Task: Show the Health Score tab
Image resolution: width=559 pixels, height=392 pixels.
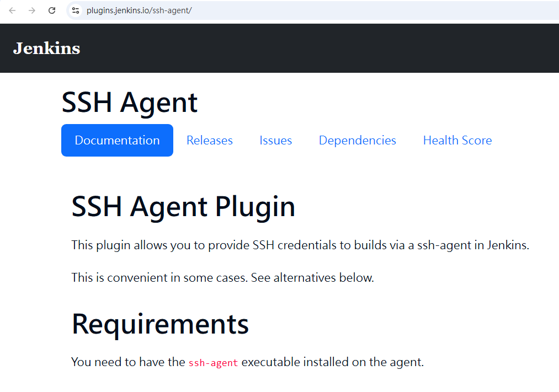Action: click(457, 140)
